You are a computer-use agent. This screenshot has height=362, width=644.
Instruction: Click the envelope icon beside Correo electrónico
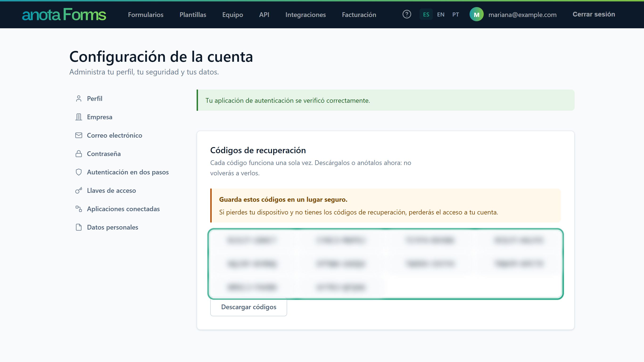pyautogui.click(x=78, y=135)
